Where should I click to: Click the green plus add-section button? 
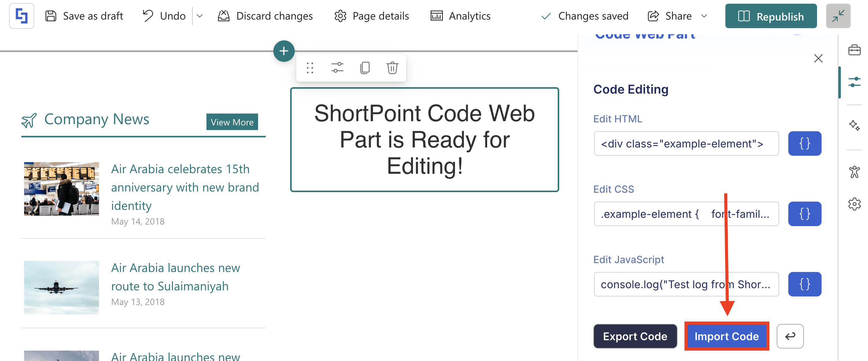[x=284, y=51]
